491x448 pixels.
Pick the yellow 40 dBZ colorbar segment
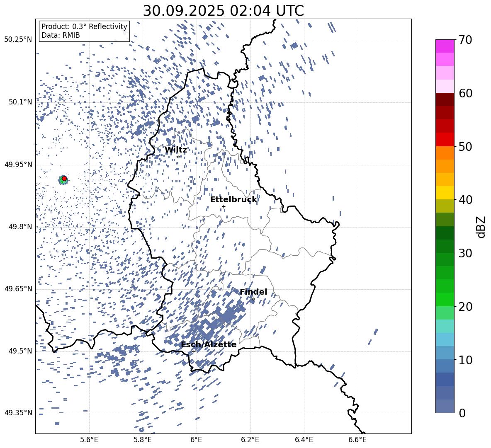pos(445,193)
